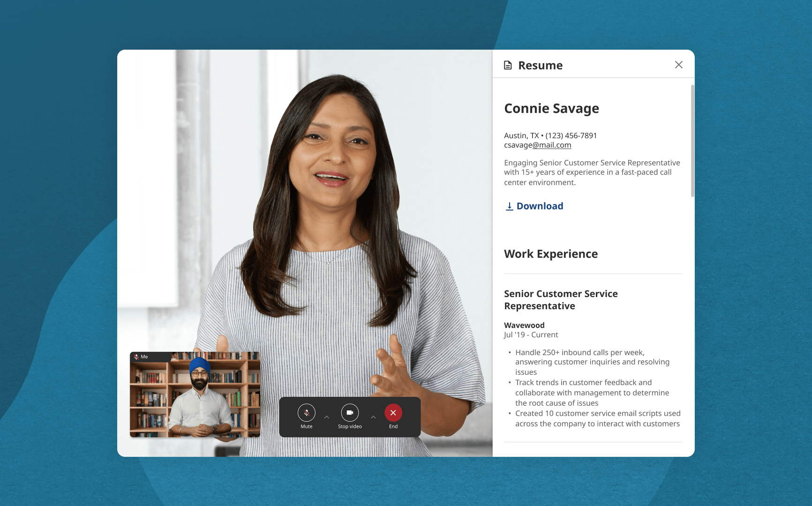Click the 'Engaging Senior Customer Service Representative' summary

(592, 172)
